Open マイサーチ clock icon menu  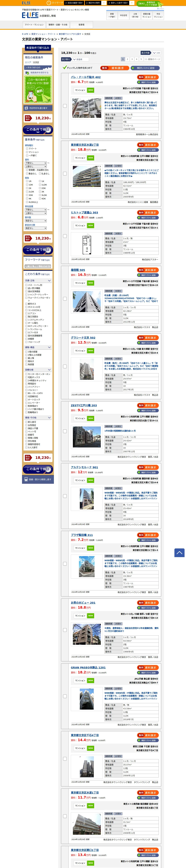click(x=55, y=3)
